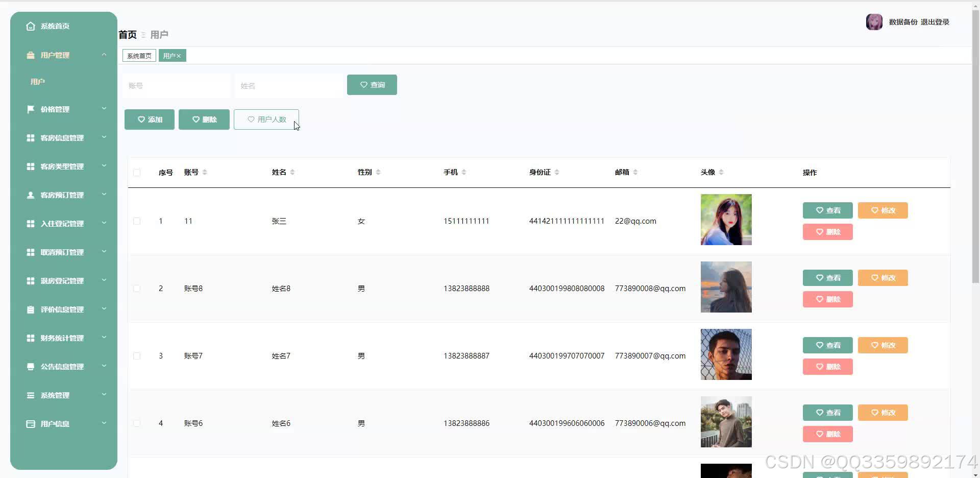Screen dimensions: 980x478
Task: Click the grid icon for 入住登记管理
Action: (x=31, y=224)
